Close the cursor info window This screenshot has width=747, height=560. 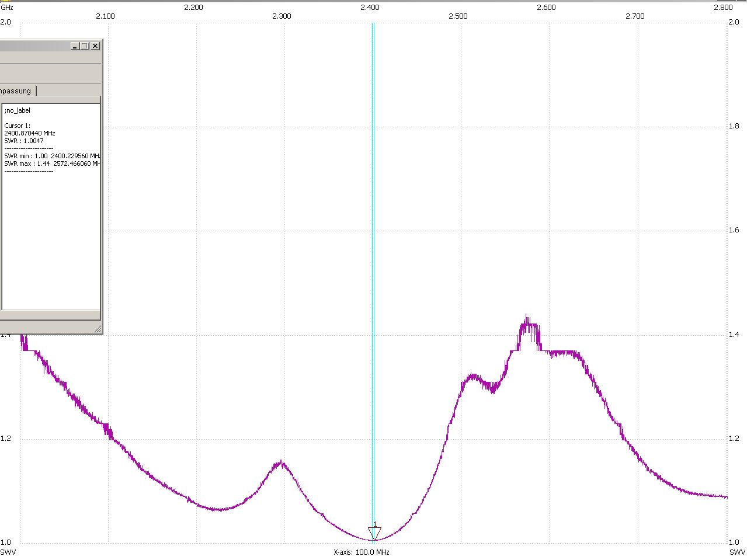pos(95,46)
